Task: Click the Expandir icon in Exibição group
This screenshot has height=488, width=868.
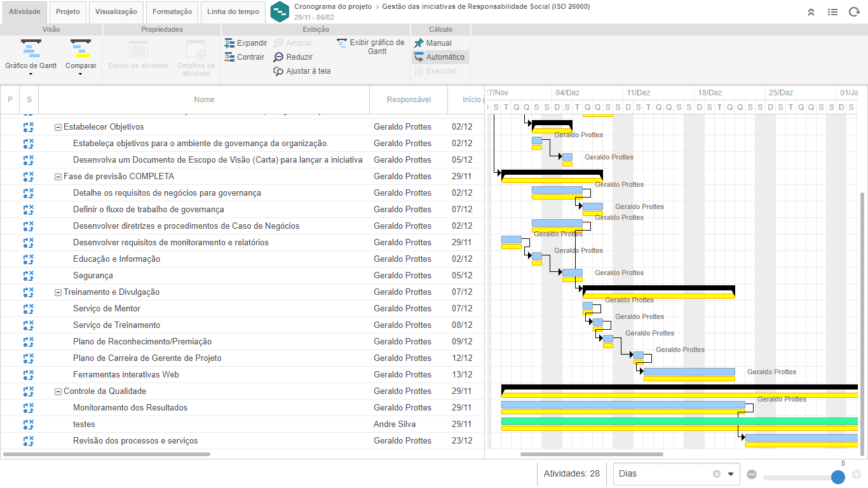Action: click(x=229, y=43)
